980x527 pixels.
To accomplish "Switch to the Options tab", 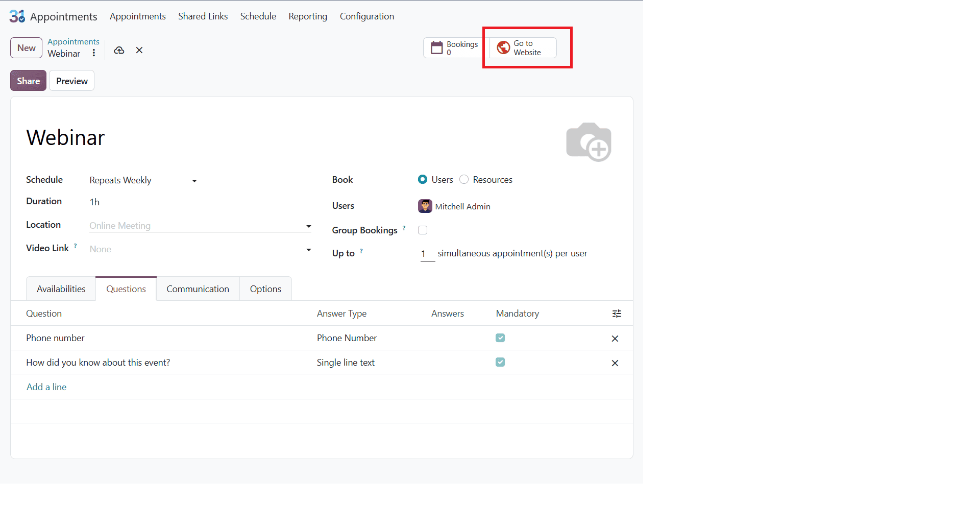I will tap(265, 289).
